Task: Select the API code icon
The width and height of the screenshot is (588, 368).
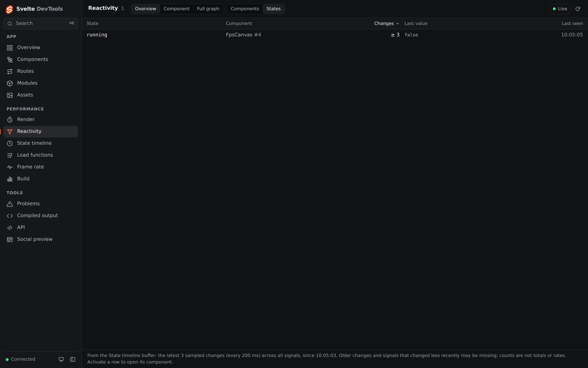Action: 10,228
